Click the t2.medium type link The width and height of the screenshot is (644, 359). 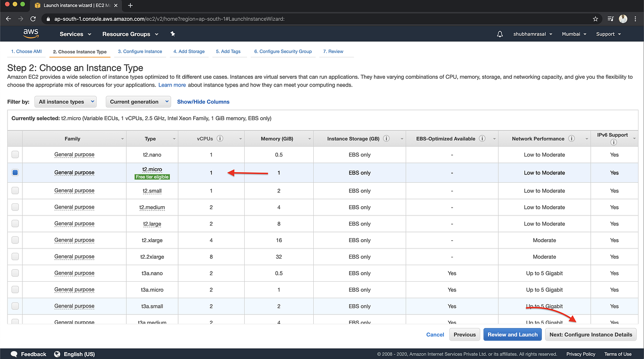click(x=152, y=207)
